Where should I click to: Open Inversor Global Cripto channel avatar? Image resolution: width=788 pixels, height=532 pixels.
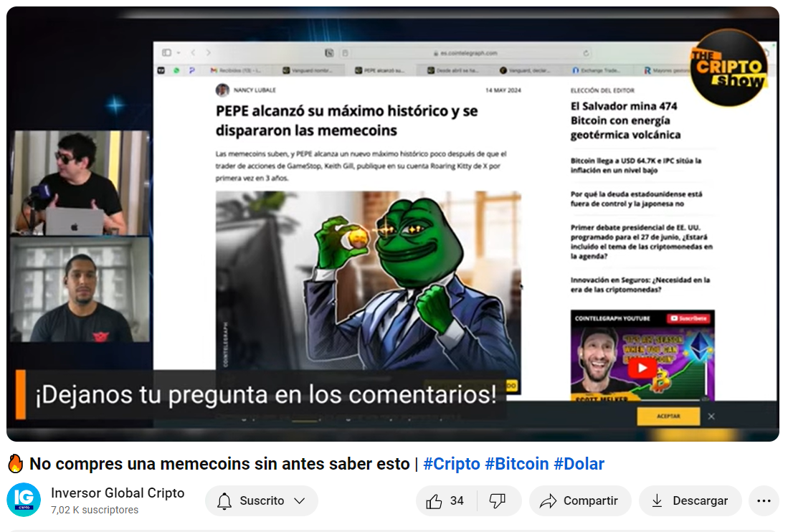point(24,500)
